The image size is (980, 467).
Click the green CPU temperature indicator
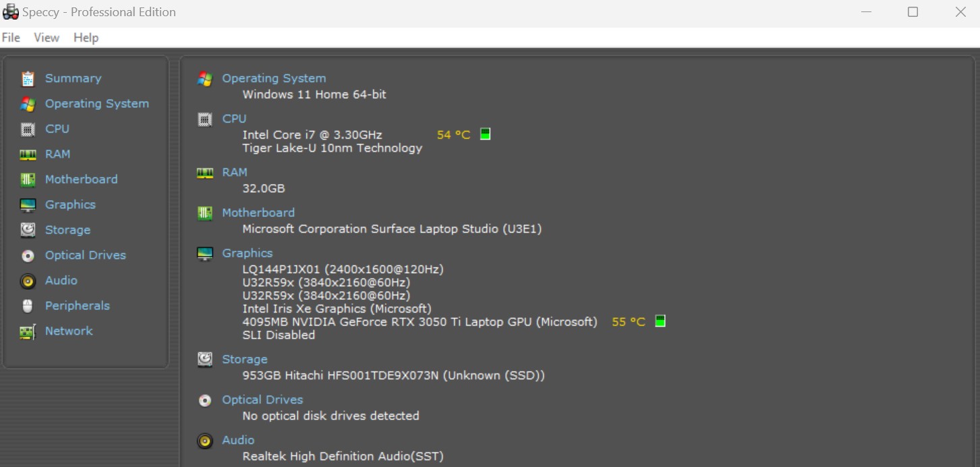point(485,134)
